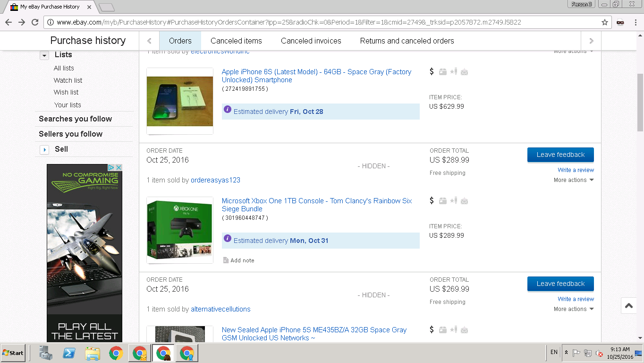Click the scroll-to-top arrow button
644x363 pixels.
click(x=629, y=306)
